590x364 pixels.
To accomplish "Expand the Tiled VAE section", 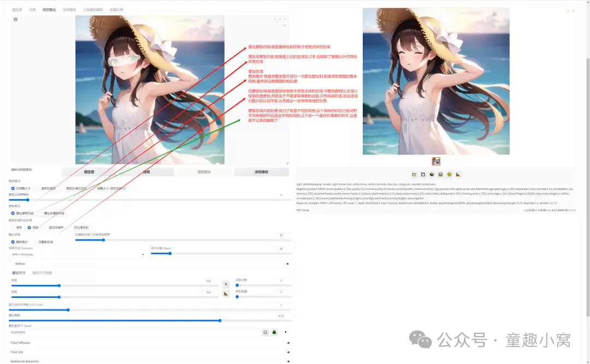I will 149,353.
